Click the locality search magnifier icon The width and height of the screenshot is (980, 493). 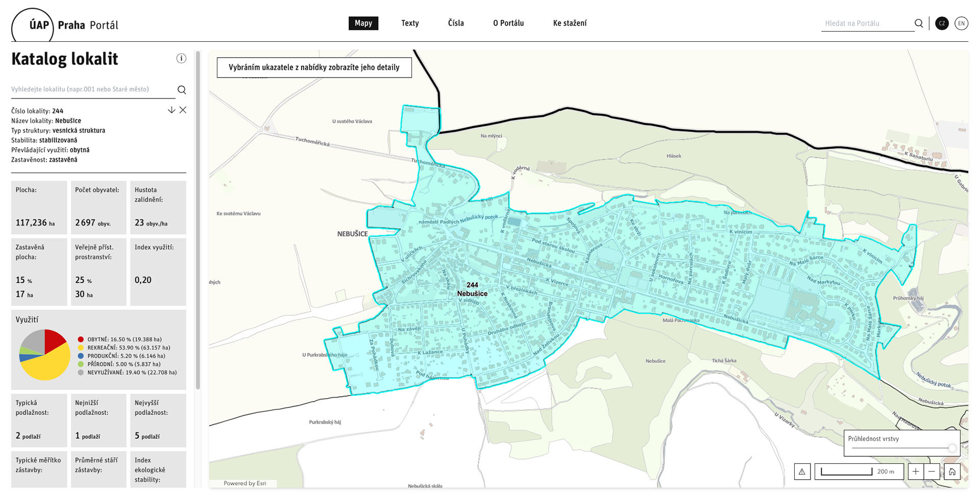(x=182, y=90)
